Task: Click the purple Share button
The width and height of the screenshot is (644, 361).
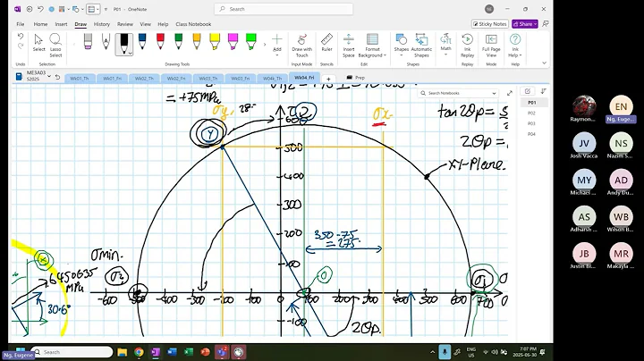Action: coord(525,24)
